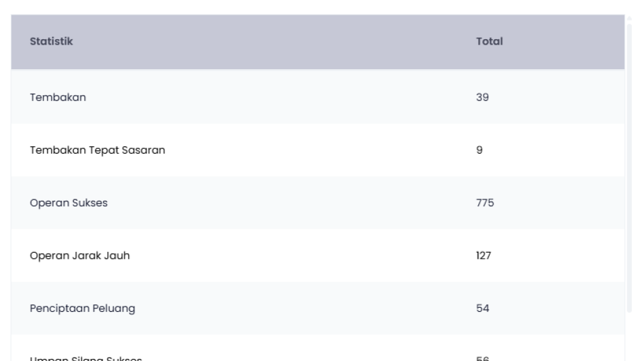
Task: Click the Operan Sukses total 775
Action: 485,203
